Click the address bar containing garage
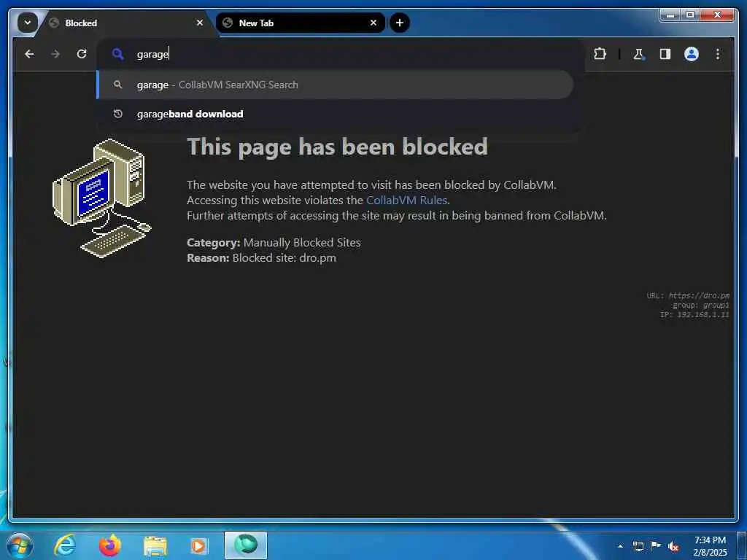This screenshot has height=560, width=747. coord(340,54)
